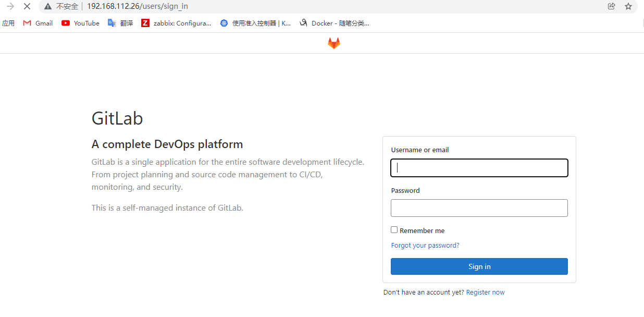Click 'This is a self-managed instance' text
Viewport: 644px width, 317px height.
pyautogui.click(x=167, y=208)
